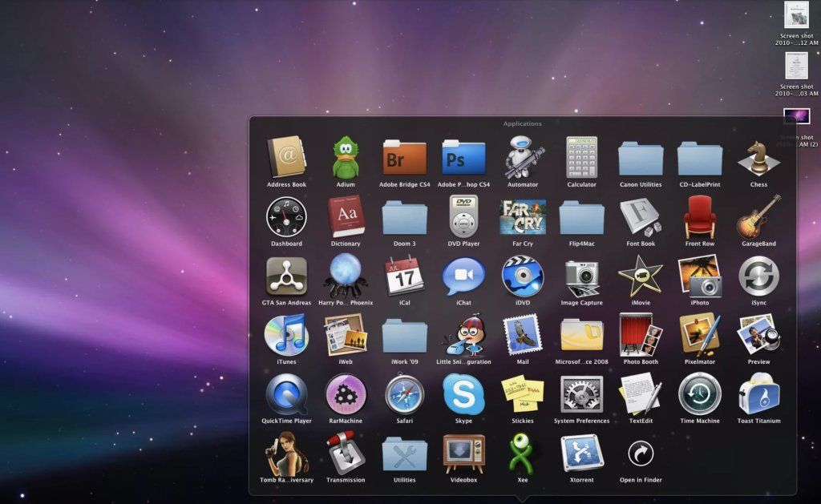This screenshot has width=821, height=504.
Task: Start the Chess app
Action: (x=758, y=158)
